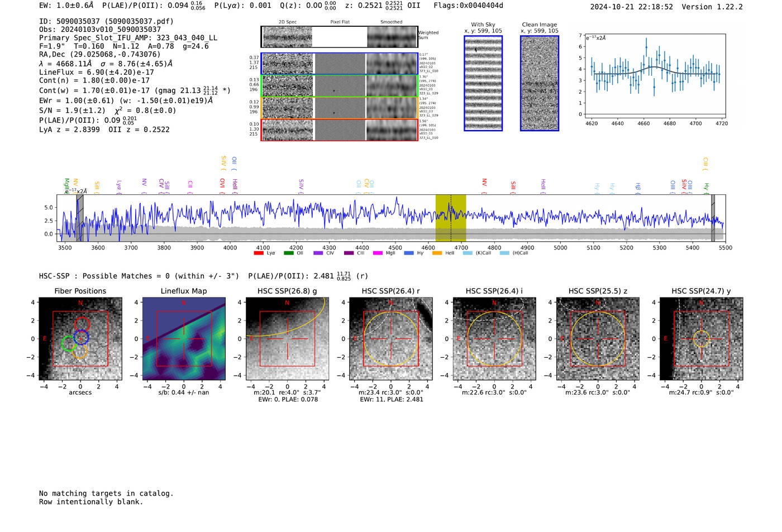Click the emission line fit plot near 4668Å
782x532 pixels.
coord(655,76)
